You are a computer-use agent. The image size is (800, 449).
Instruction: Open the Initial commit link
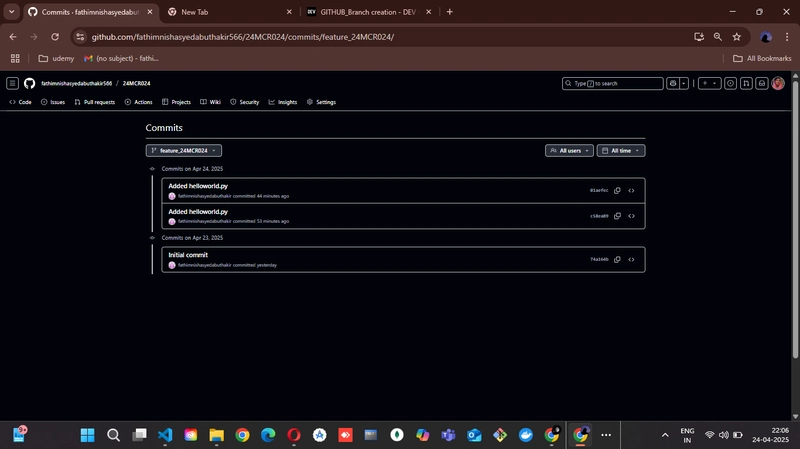pyautogui.click(x=188, y=255)
